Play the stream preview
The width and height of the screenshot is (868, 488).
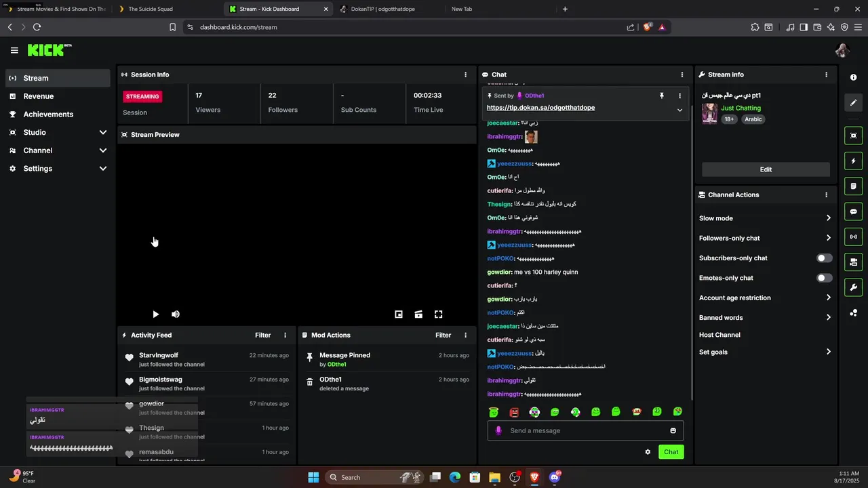pos(155,314)
